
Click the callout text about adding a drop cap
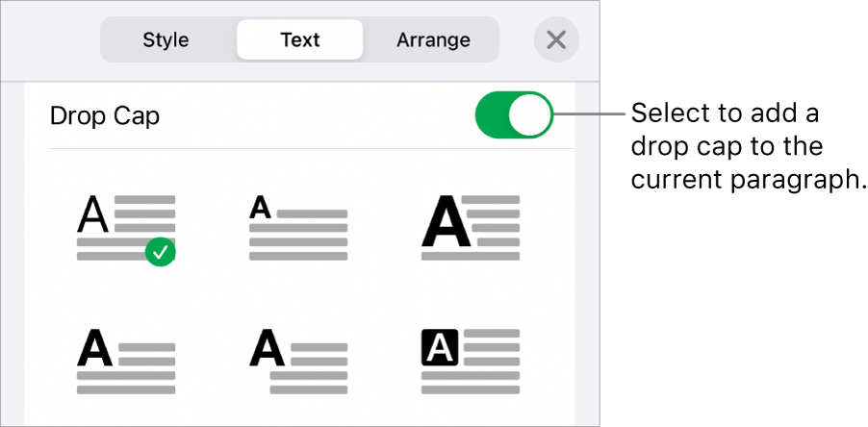744,147
